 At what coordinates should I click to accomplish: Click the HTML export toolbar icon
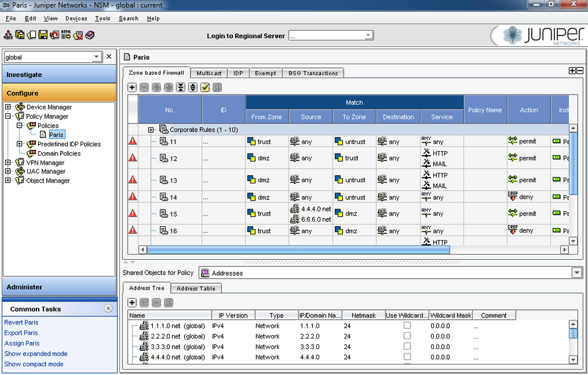66,35
